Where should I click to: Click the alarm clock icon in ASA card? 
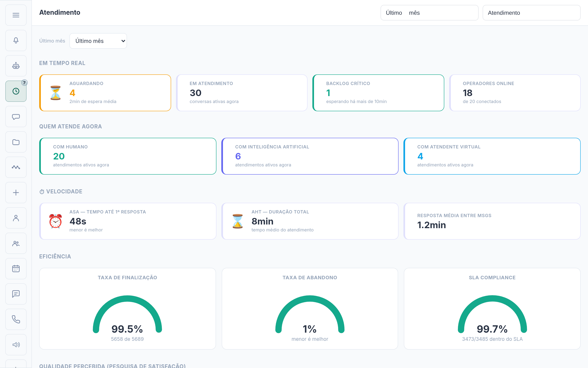pyautogui.click(x=55, y=221)
